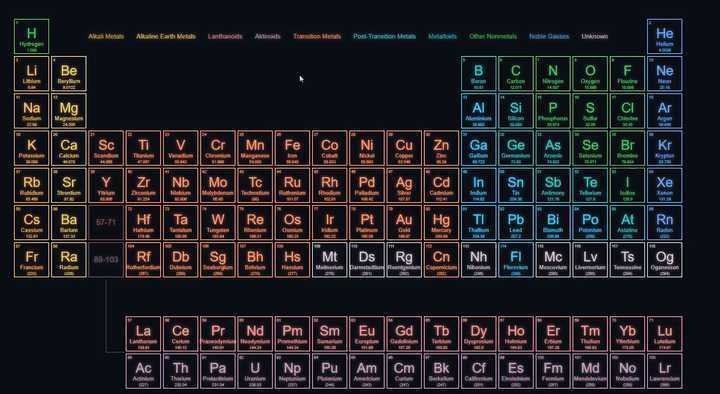Click the Einsteinium (Es) tile
Screen dimensions: 720x394
516,371
